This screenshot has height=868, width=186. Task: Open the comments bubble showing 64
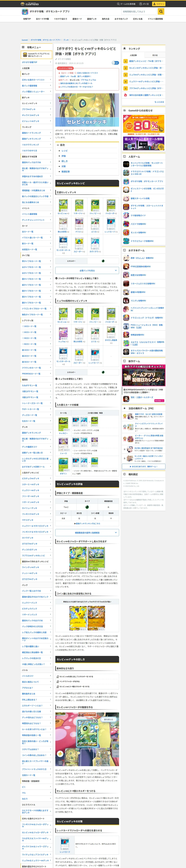point(115,63)
